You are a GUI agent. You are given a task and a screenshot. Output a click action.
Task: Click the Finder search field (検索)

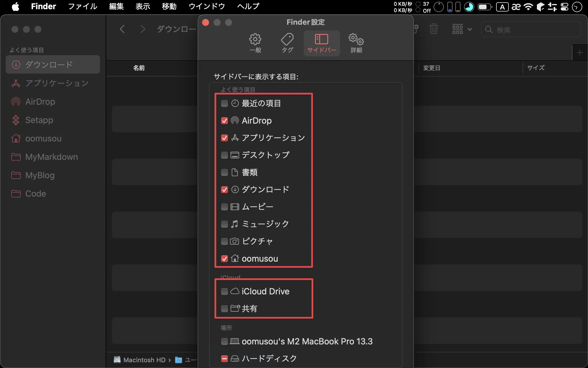tap(531, 30)
